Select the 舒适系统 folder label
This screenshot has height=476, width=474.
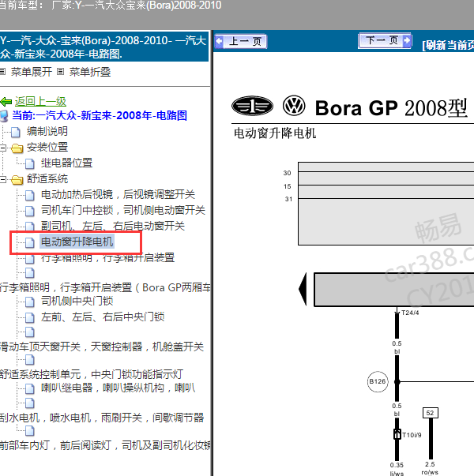pyautogui.click(x=47, y=178)
